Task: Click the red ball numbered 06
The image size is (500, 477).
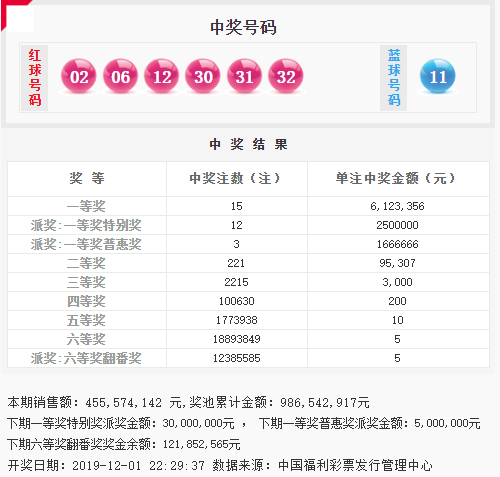Action: pos(120,76)
